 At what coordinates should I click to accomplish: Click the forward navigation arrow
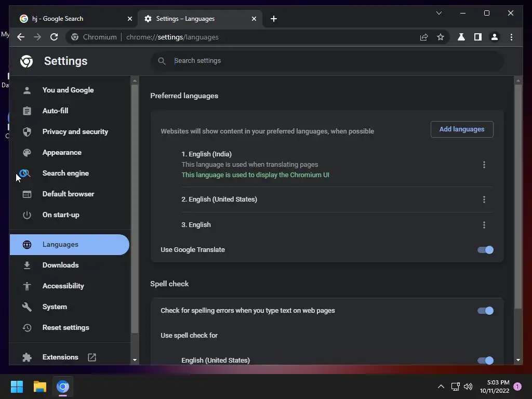[37, 37]
